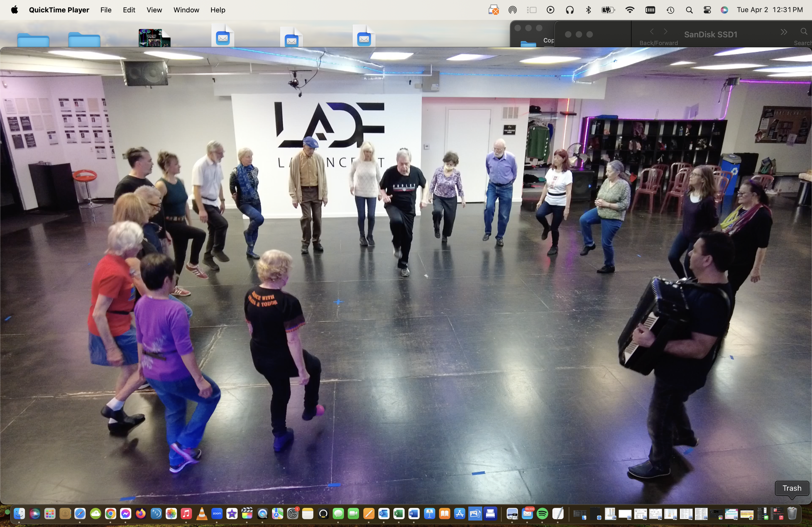Launch VLC from the dock
Viewport: 812px width, 527px height.
(x=202, y=514)
